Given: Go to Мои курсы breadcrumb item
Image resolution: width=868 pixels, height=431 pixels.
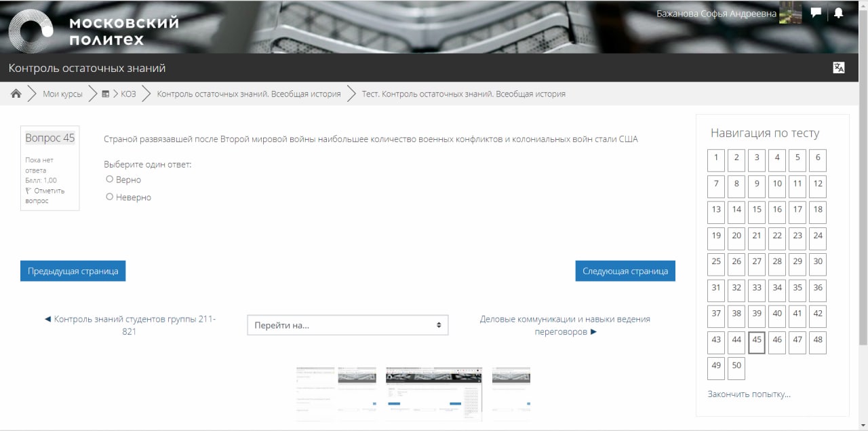Looking at the screenshot, I should [62, 94].
